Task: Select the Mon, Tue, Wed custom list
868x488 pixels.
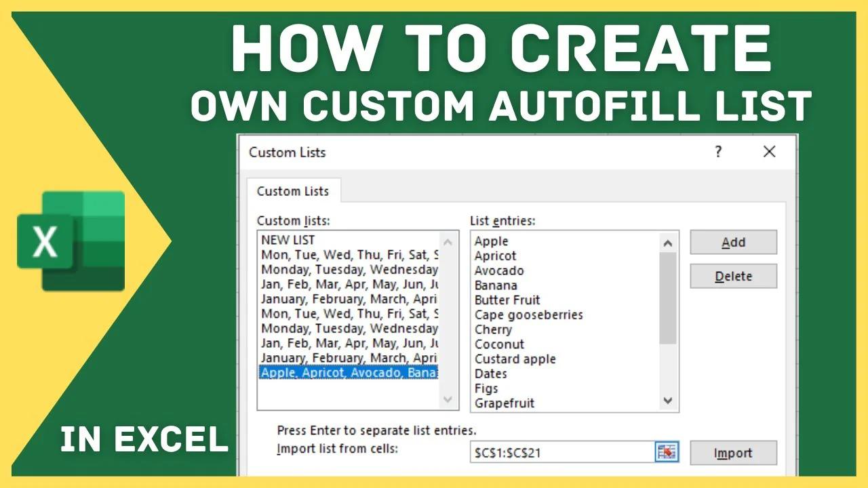Action: 339,254
